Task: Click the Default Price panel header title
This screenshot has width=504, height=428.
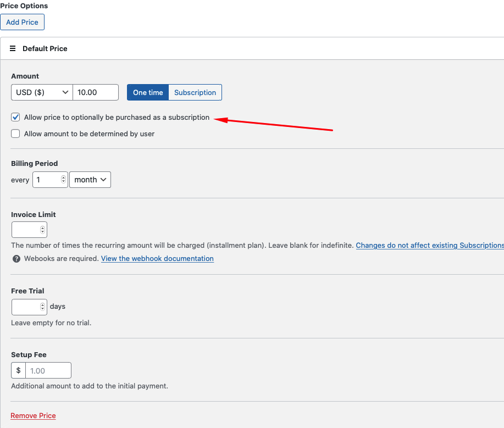Action: (45, 48)
